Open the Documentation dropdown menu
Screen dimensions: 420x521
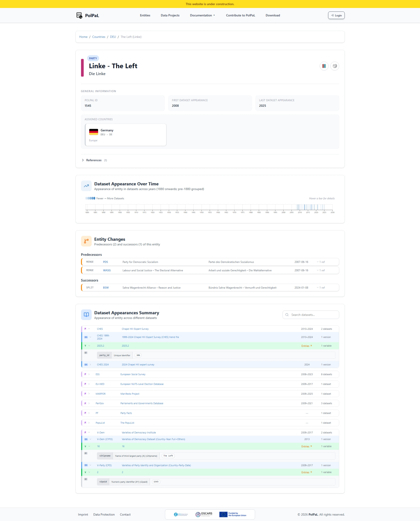pyautogui.click(x=203, y=15)
